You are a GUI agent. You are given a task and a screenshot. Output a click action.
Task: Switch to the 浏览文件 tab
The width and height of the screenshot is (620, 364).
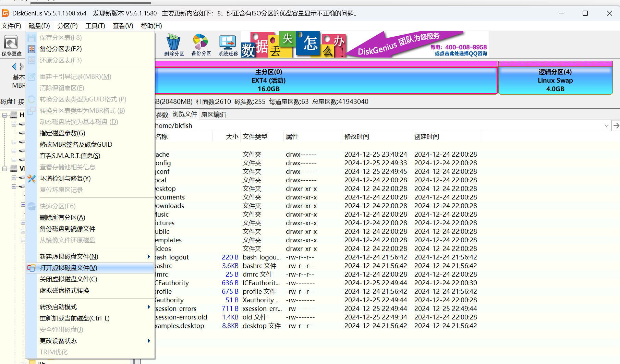coord(185,114)
